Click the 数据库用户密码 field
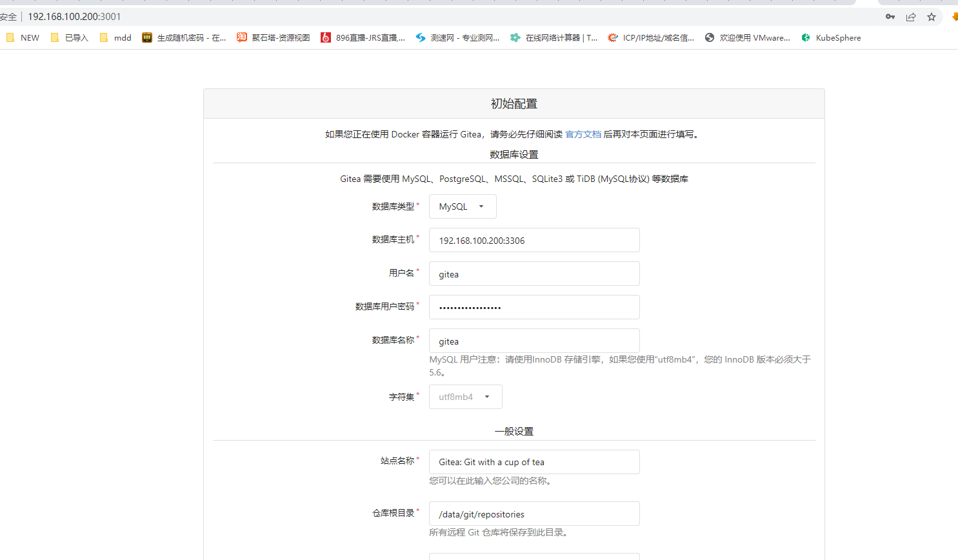This screenshot has width=958, height=560. (x=534, y=307)
